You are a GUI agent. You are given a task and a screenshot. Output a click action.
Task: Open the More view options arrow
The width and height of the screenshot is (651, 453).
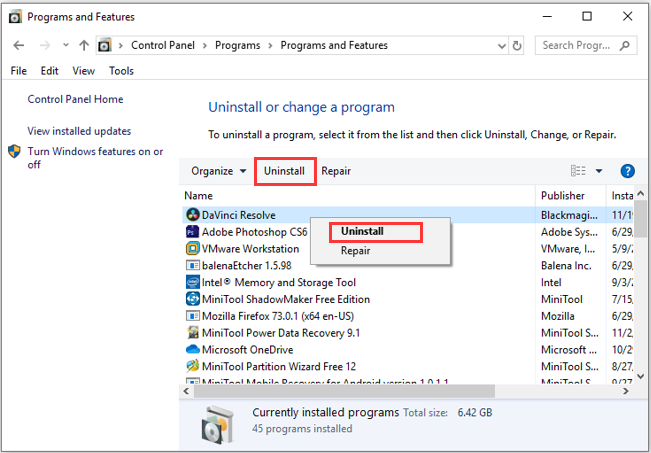coord(599,171)
